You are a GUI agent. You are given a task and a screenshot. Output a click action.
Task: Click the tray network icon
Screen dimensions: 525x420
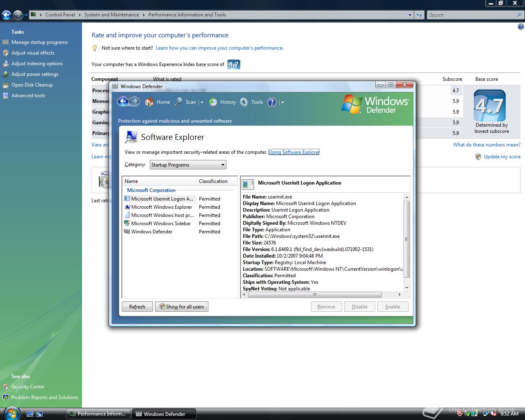point(486,414)
